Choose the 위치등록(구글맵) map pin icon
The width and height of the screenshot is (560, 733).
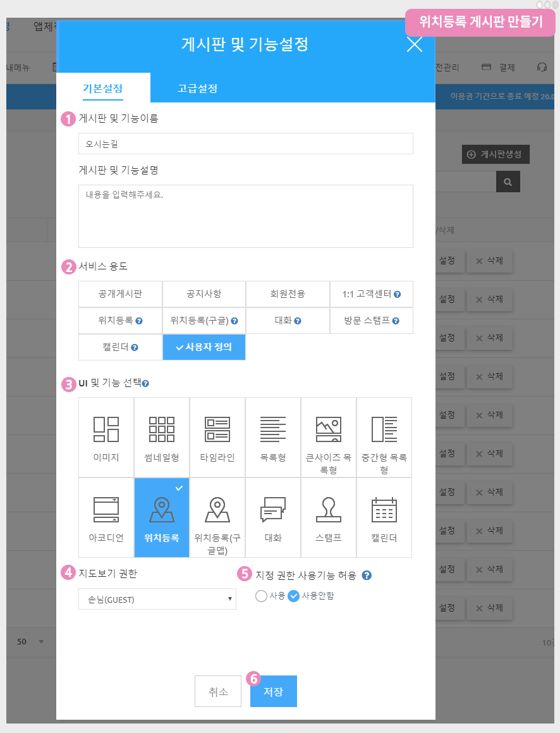tap(217, 510)
